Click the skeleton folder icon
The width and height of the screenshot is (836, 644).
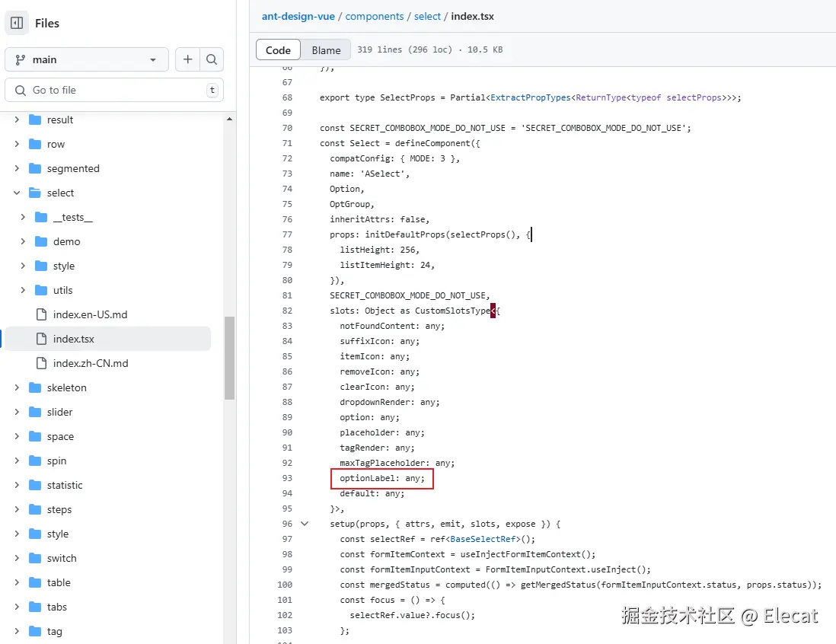click(35, 387)
